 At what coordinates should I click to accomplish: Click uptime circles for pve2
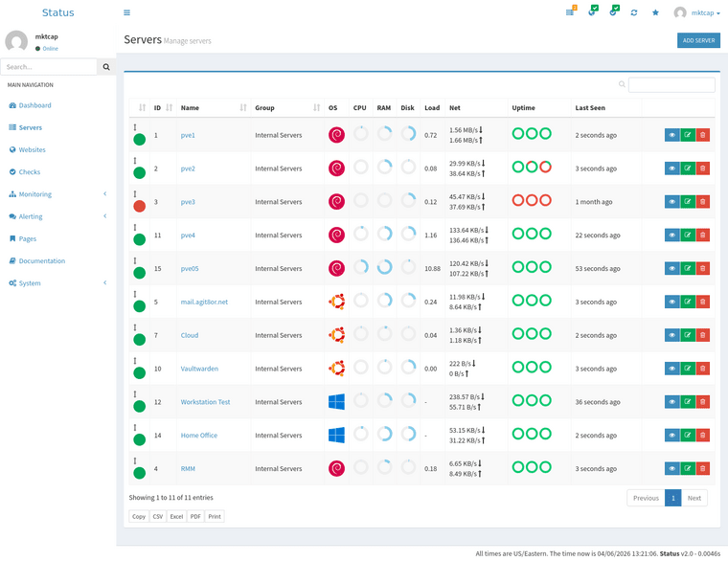tap(532, 167)
